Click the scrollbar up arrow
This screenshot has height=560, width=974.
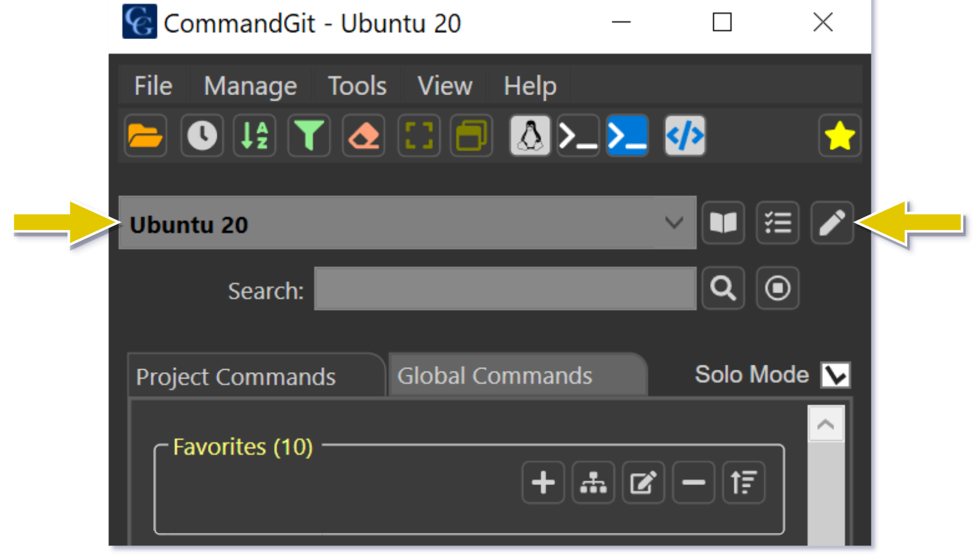click(825, 425)
